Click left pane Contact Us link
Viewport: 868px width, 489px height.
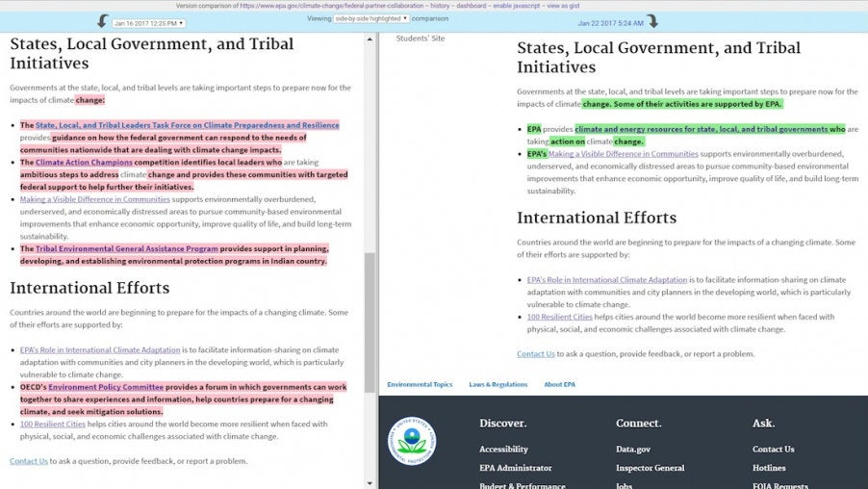coord(29,461)
